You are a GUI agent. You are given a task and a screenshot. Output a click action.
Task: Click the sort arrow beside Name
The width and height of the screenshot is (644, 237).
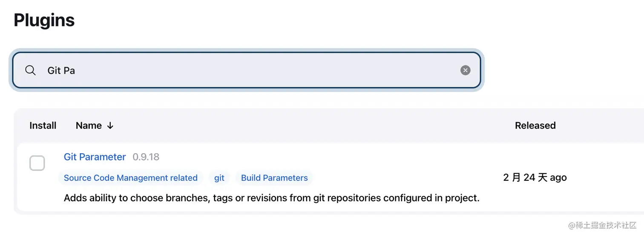(110, 126)
